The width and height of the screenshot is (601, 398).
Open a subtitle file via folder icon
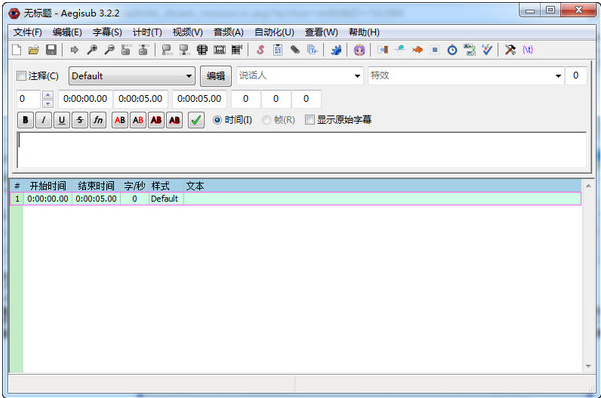34,49
